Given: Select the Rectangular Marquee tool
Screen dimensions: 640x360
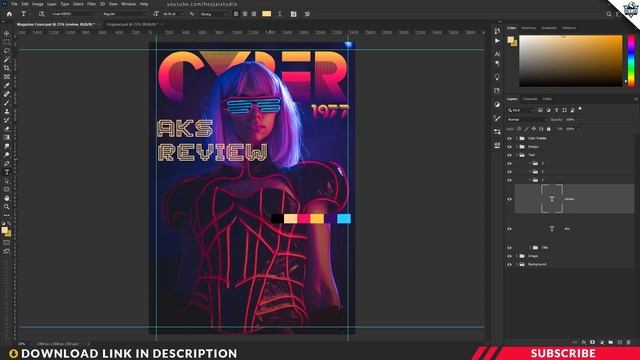Looking at the screenshot, I should point(7,42).
